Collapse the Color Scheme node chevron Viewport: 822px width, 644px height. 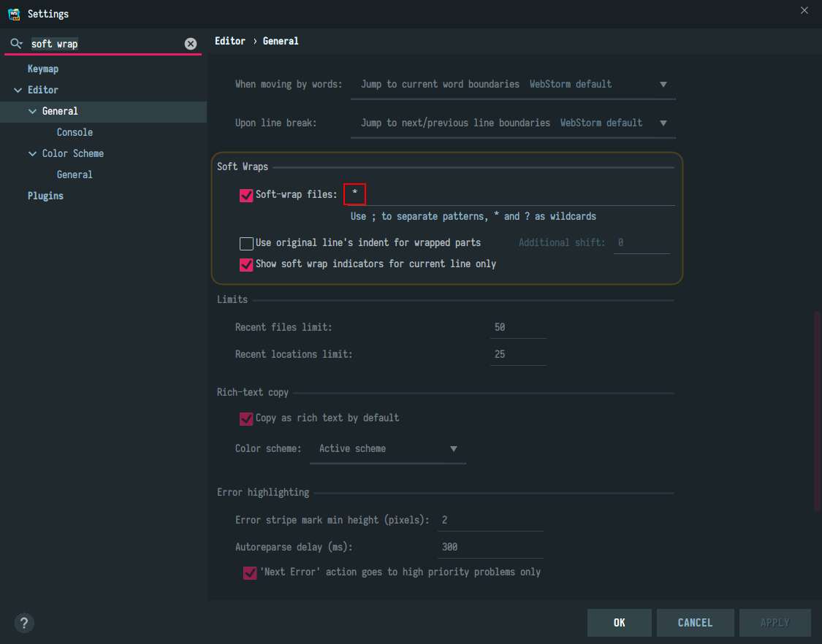32,153
